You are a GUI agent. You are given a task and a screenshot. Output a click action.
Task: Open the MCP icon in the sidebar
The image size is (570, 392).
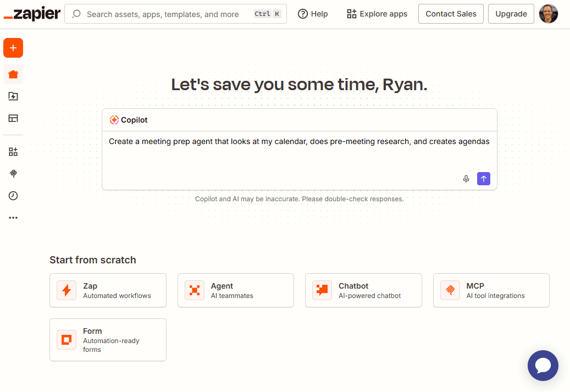(13, 173)
